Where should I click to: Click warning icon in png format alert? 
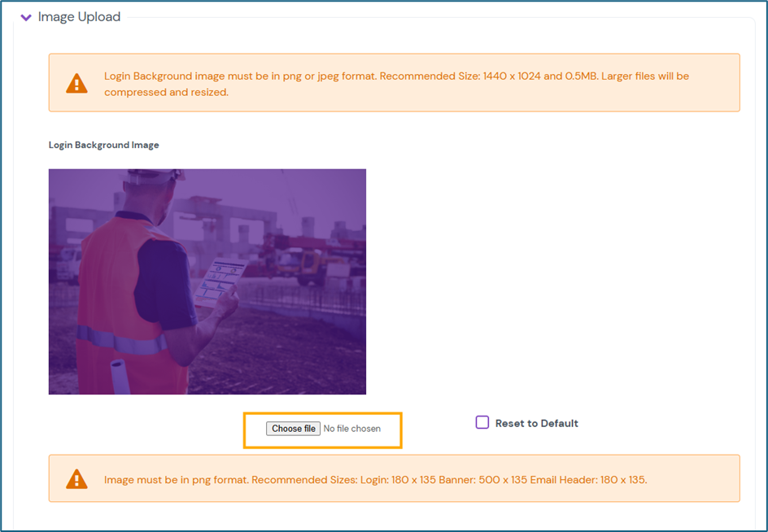76,479
